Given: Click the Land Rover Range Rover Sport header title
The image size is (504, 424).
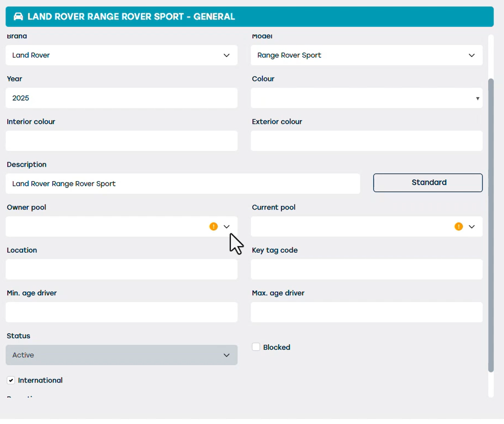Looking at the screenshot, I should (131, 16).
